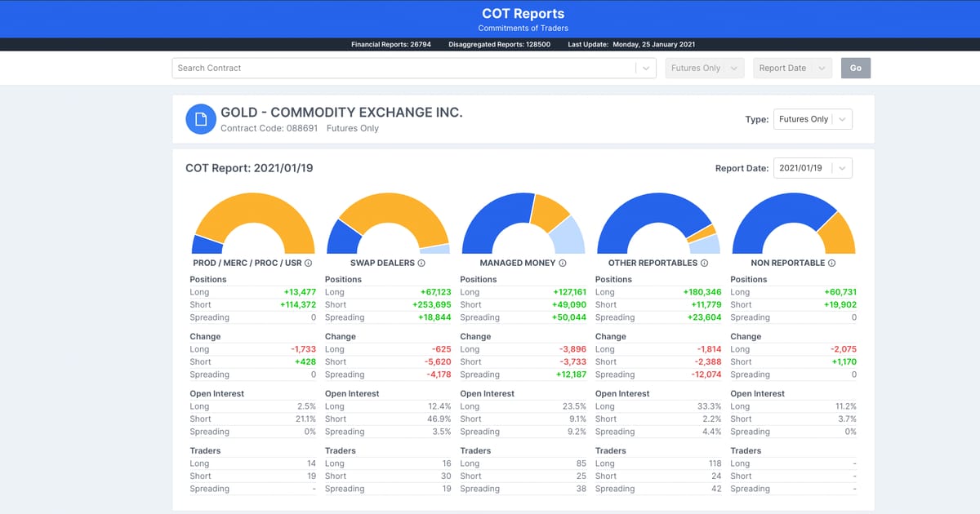
Task: Click inside the Search Contract input field
Action: (x=367, y=68)
